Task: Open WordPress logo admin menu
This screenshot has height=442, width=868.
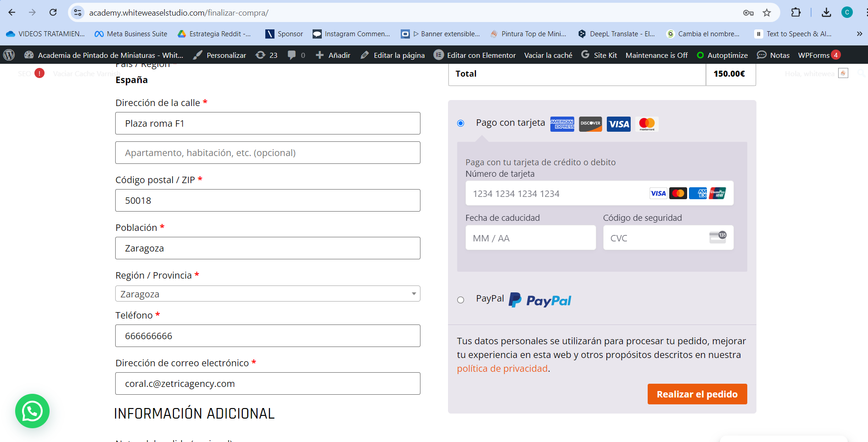Action: click(9, 55)
